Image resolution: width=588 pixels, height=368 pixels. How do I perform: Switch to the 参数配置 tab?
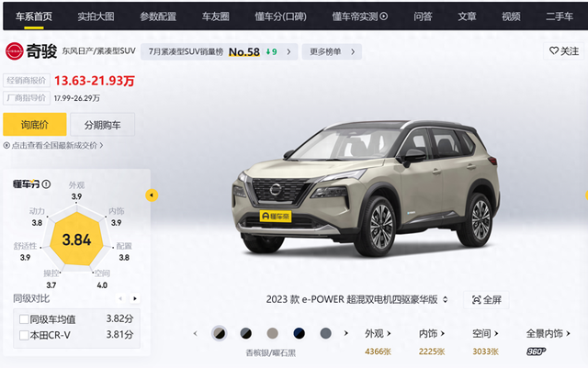(x=158, y=17)
